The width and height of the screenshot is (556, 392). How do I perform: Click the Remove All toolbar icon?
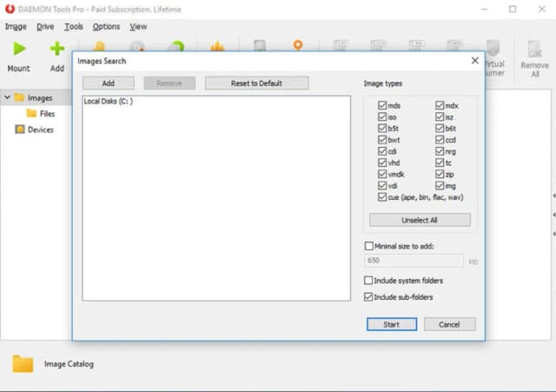pos(535,50)
